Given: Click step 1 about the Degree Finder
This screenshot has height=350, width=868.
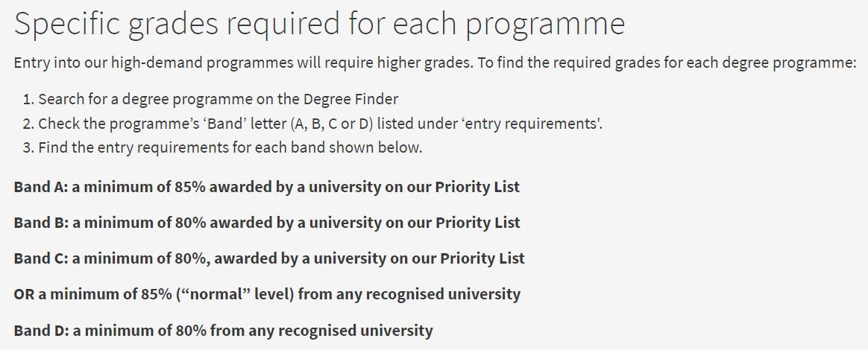Looking at the screenshot, I should point(210,100).
